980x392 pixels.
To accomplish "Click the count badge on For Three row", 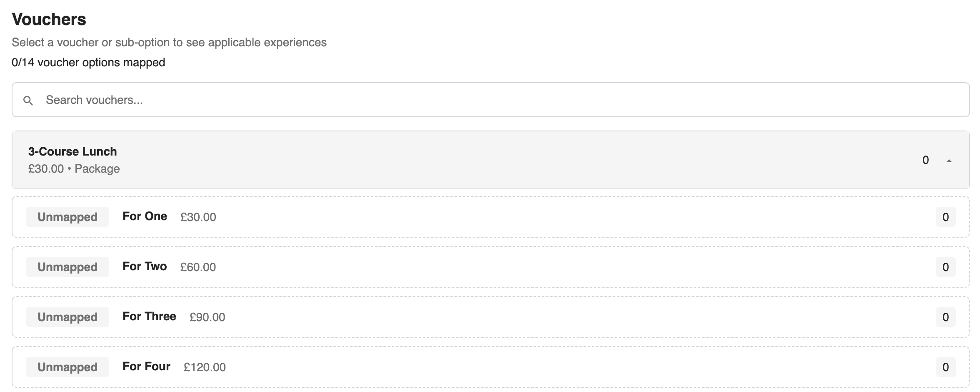I will [x=945, y=317].
